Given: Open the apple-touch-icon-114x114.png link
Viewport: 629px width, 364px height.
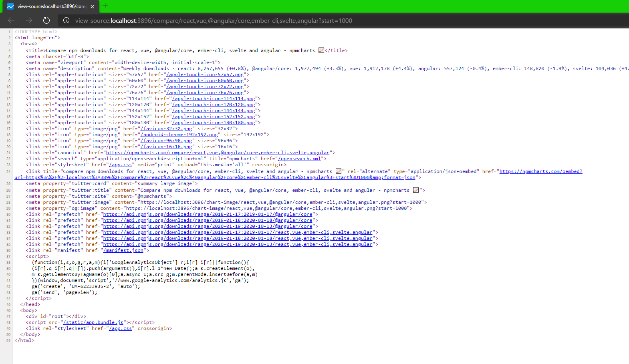Looking at the screenshot, I should pyautogui.click(x=214, y=99).
